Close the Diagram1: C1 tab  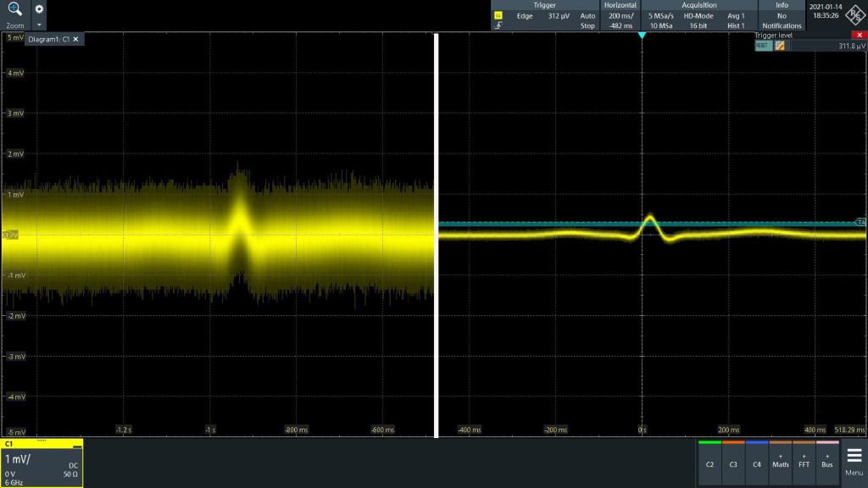point(75,39)
